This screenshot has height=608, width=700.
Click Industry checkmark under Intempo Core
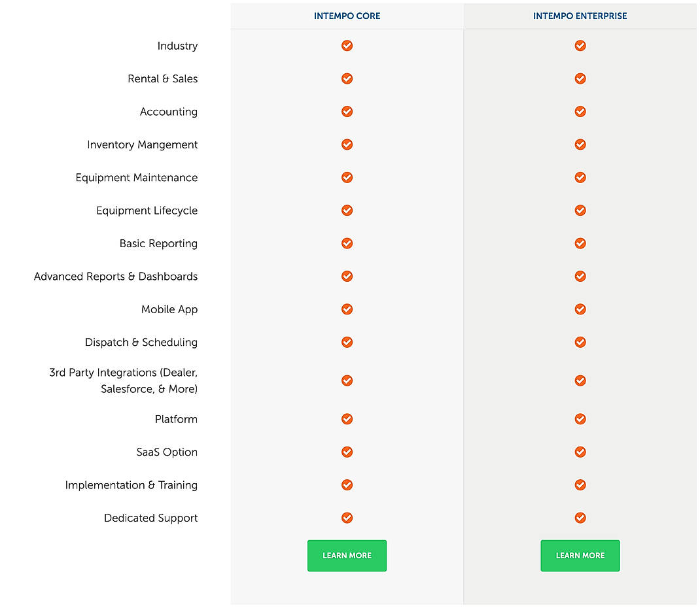click(347, 46)
